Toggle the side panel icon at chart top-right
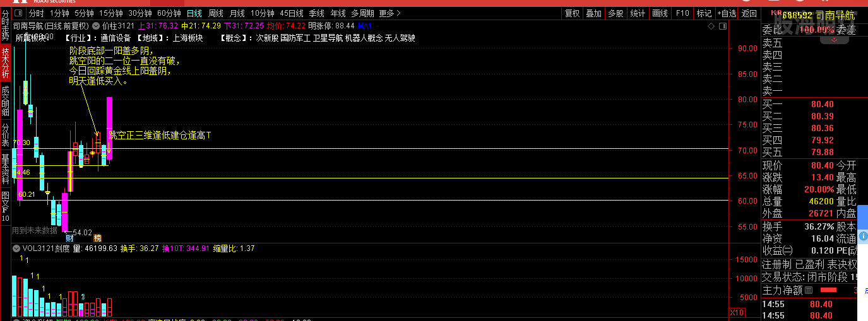The height and width of the screenshot is (321, 868). pyautogui.click(x=722, y=26)
